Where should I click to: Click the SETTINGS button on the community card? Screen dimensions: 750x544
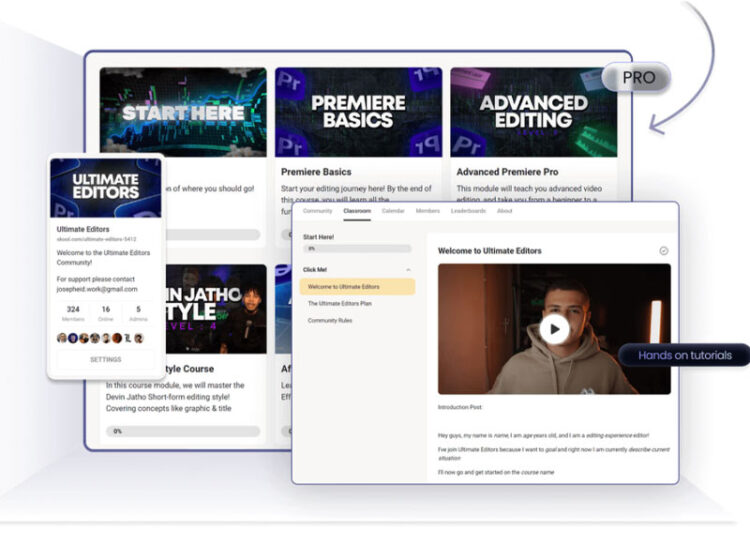[x=106, y=359]
